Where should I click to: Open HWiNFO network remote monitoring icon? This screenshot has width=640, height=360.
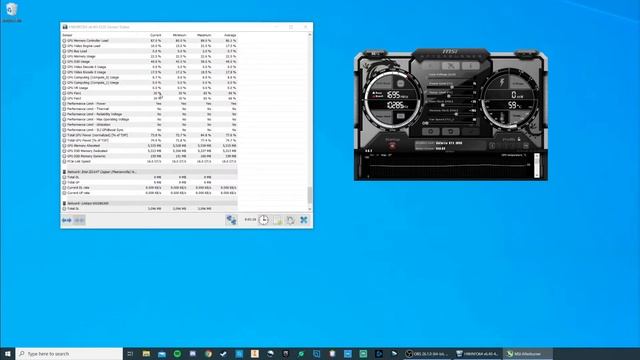pos(231,220)
